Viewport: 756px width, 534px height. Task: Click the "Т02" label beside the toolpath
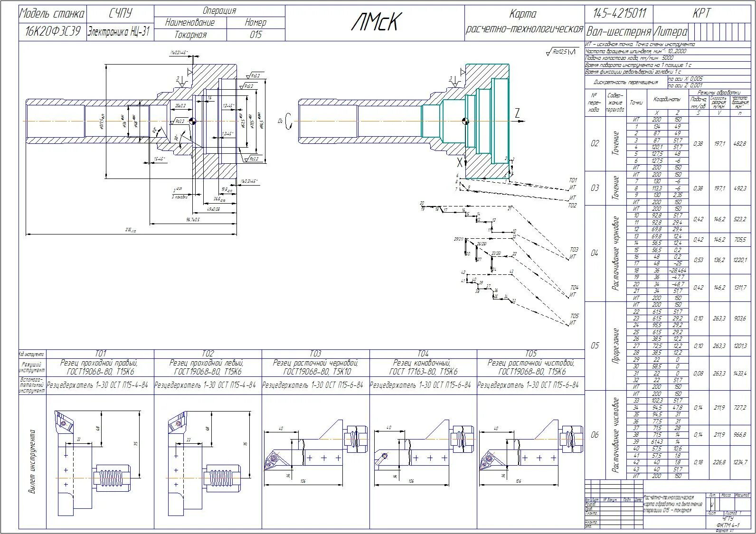tap(572, 206)
